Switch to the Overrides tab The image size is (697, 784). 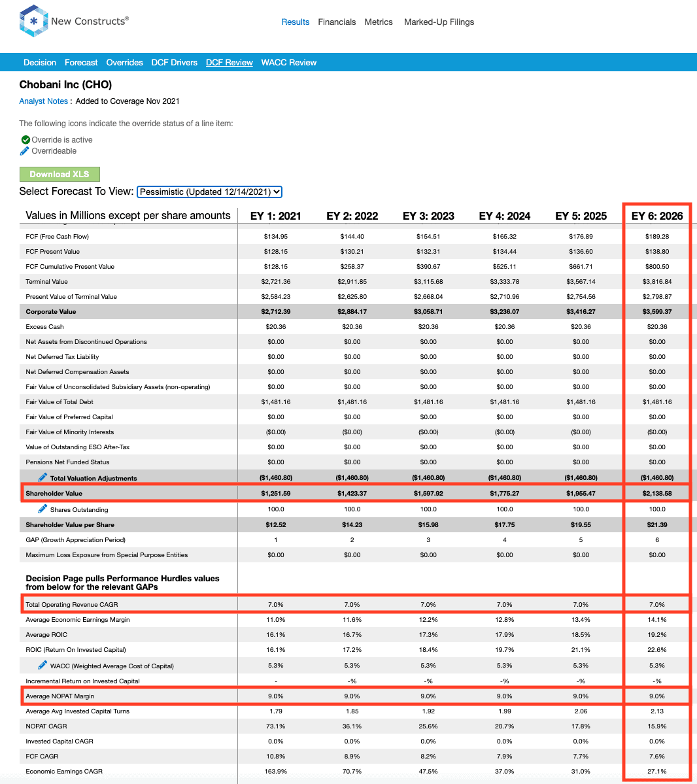(x=124, y=63)
